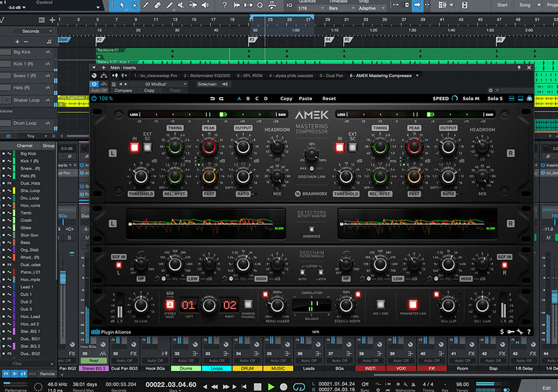Switch to 4 - elysia phils cascade tab
Image resolution: width=558 pixels, height=392 pixels.
coord(291,75)
